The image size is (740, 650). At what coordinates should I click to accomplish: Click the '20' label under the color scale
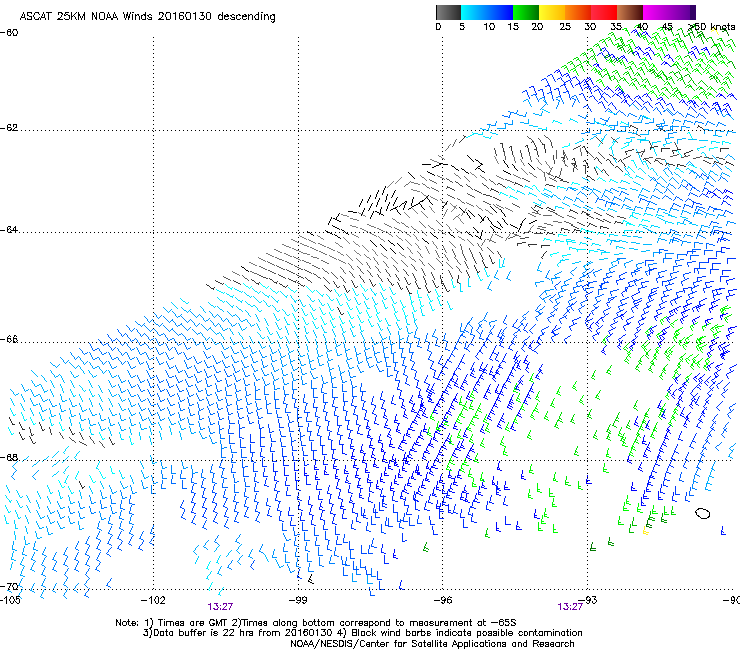click(537, 26)
